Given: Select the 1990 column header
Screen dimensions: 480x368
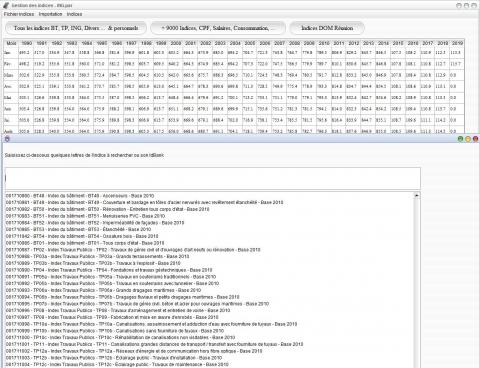Looking at the screenshot, I should [x=26, y=43].
